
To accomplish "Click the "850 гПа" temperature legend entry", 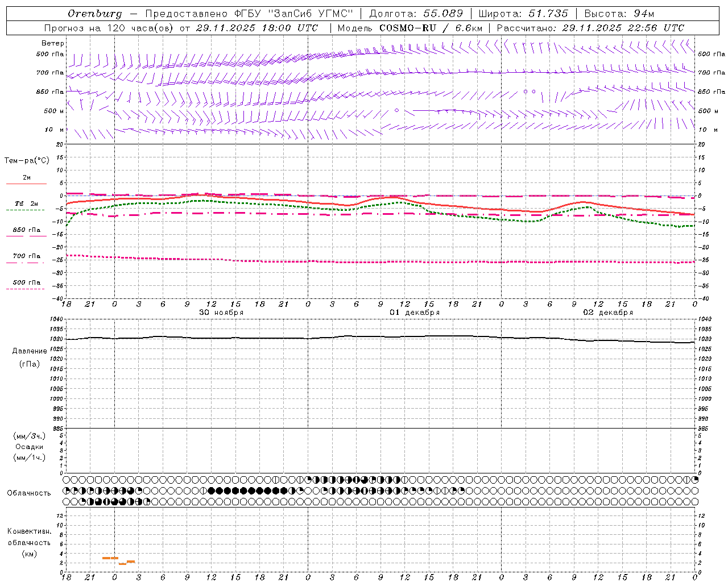I will (26, 232).
